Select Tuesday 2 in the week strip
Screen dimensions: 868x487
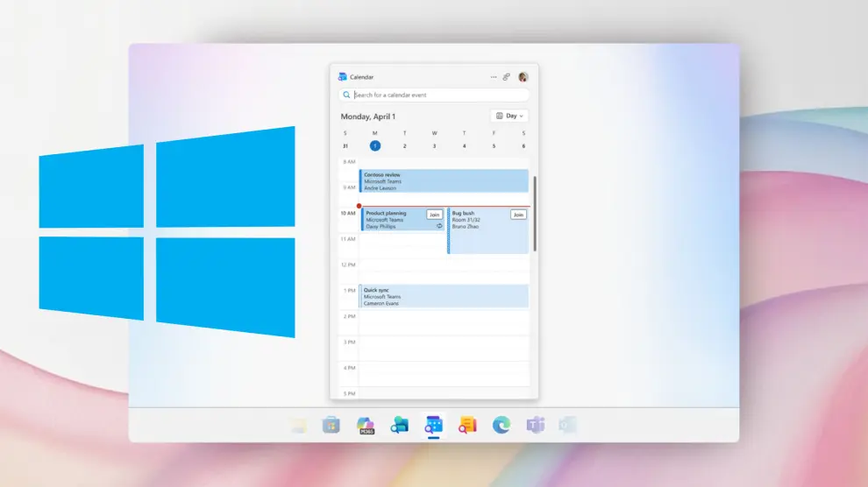point(404,146)
